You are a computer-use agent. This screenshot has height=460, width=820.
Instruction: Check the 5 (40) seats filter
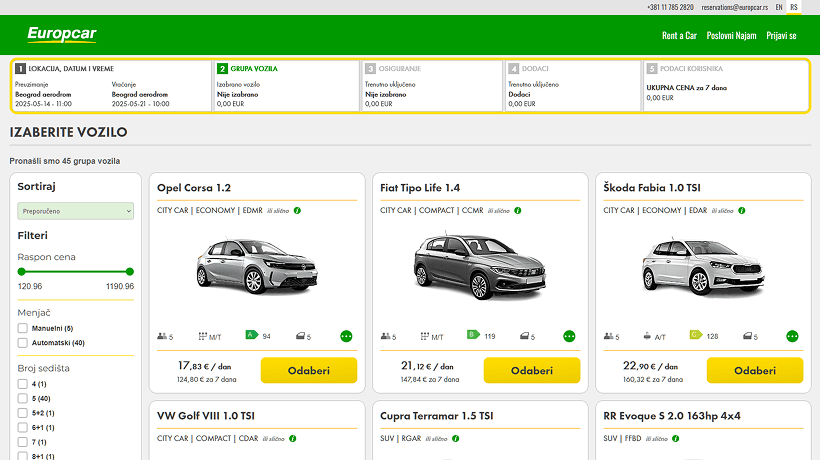pos(22,398)
